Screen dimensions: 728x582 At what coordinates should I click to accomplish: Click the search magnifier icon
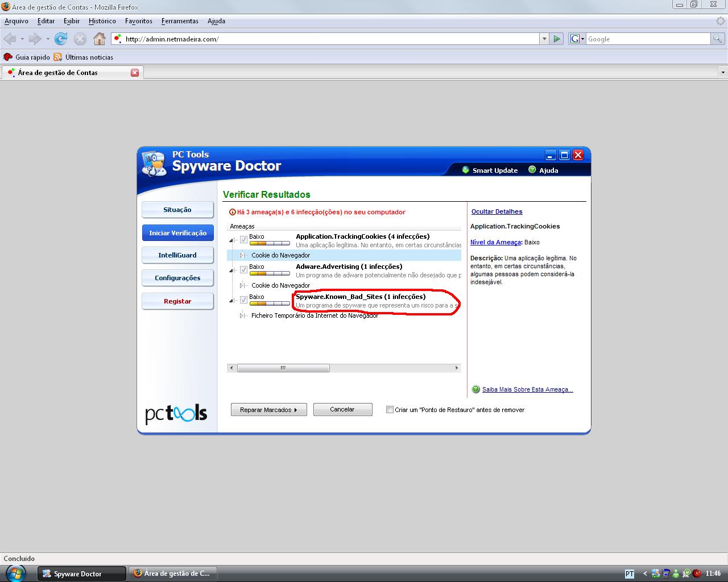pyautogui.click(x=718, y=39)
